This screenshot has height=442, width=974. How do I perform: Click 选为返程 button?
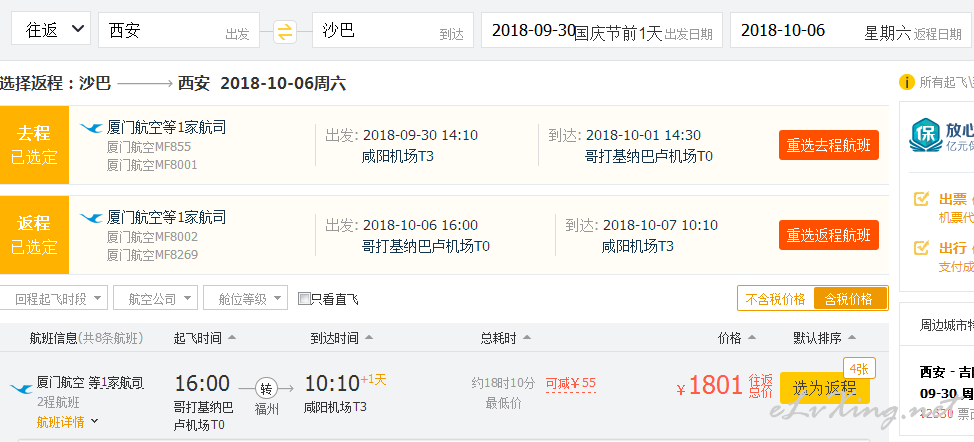[824, 388]
